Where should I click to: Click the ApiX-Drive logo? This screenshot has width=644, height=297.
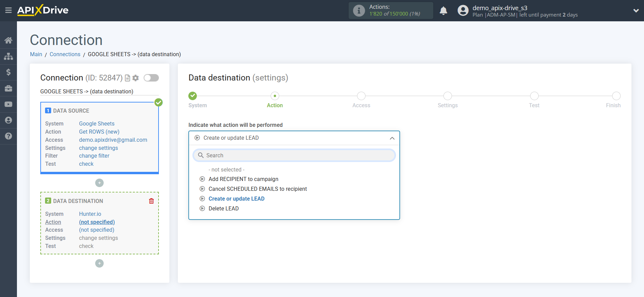43,10
